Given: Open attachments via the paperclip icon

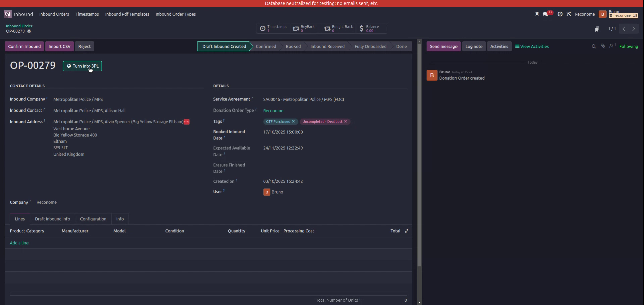Looking at the screenshot, I should point(603,46).
